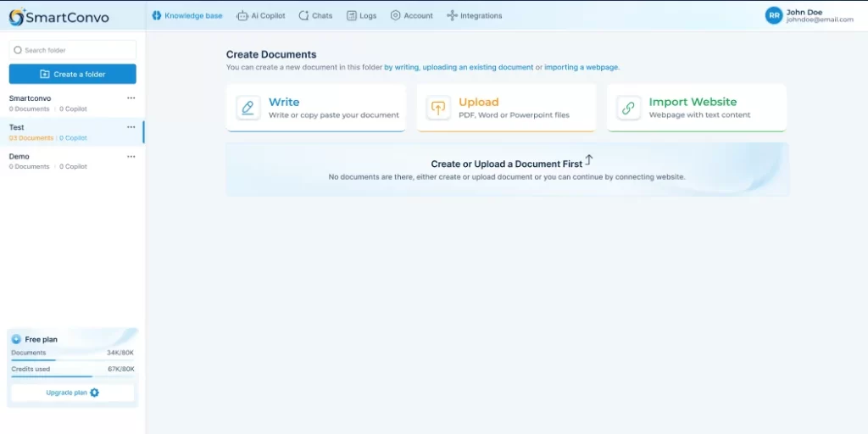Click the Documents usage progress bar
Screen dimensions: 868x434
(x=73, y=360)
